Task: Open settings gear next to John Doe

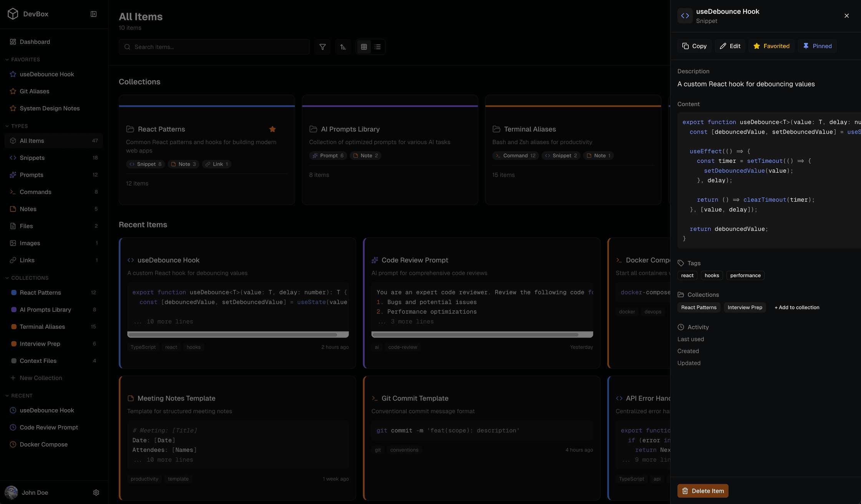Action: click(x=96, y=492)
